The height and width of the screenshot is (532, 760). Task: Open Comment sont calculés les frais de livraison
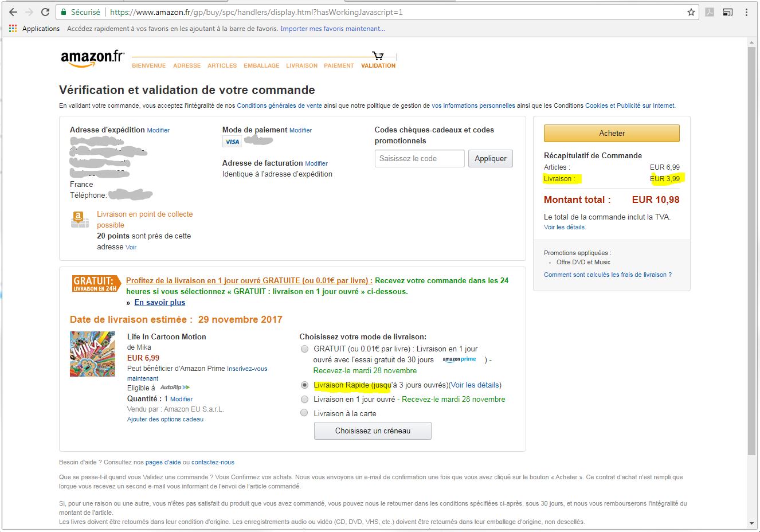[x=608, y=275]
